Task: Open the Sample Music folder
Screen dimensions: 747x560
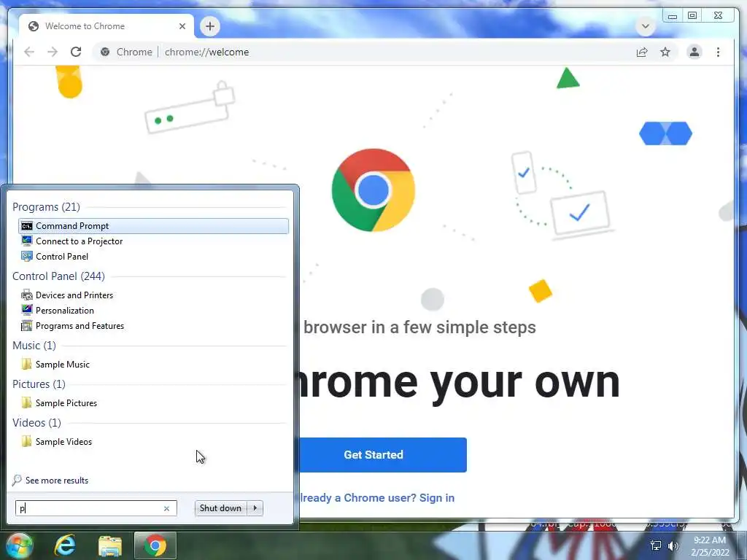Action: pos(153,365)
